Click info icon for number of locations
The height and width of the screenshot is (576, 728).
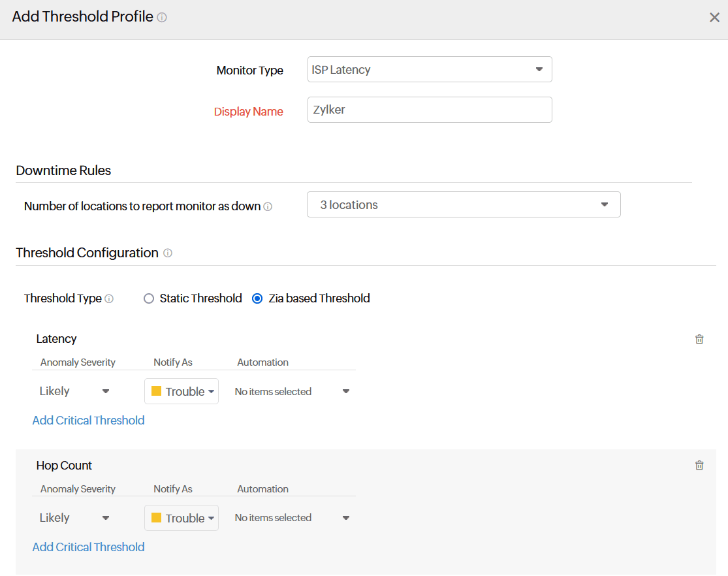tap(268, 206)
